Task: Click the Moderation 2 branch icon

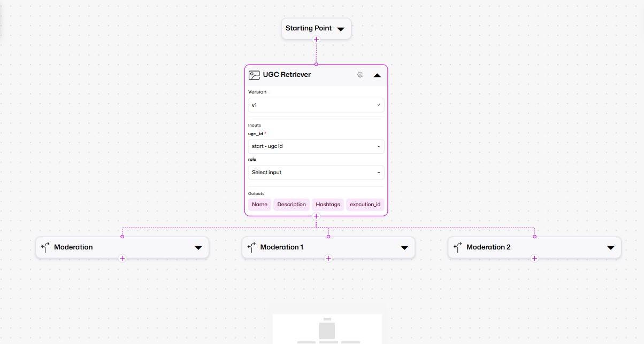Action: click(x=457, y=247)
